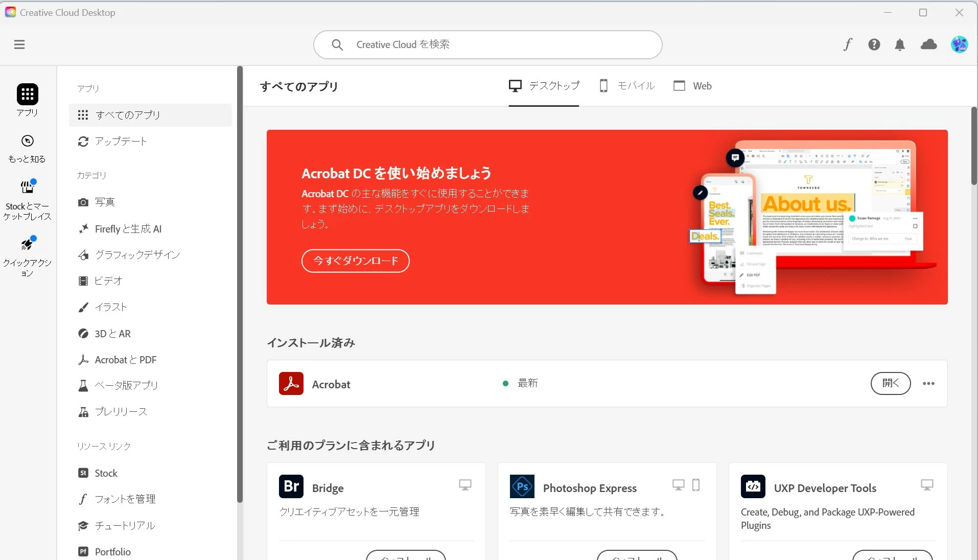Select イラスト category
Image resolution: width=978 pixels, height=560 pixels.
coord(150,307)
